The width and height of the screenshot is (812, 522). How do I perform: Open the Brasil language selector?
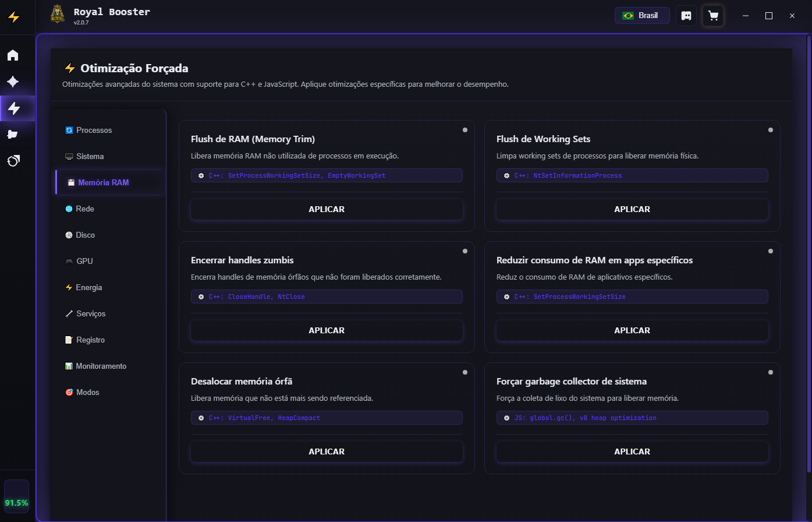[641, 16]
